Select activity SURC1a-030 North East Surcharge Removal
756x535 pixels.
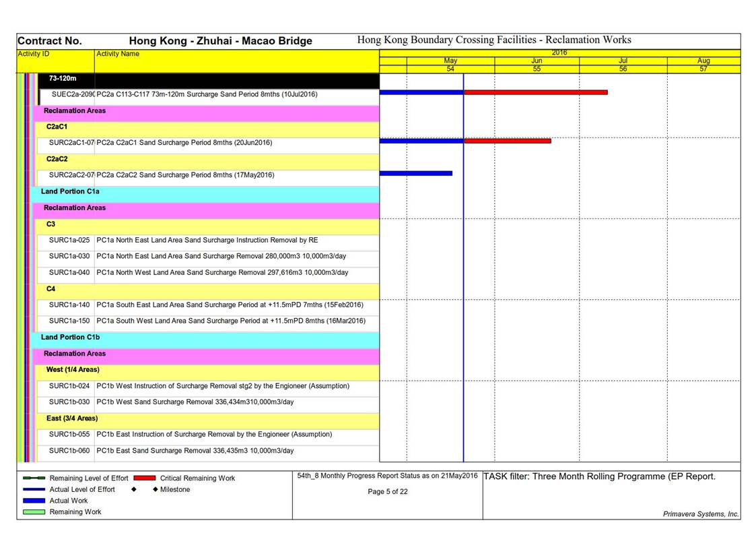(209, 259)
